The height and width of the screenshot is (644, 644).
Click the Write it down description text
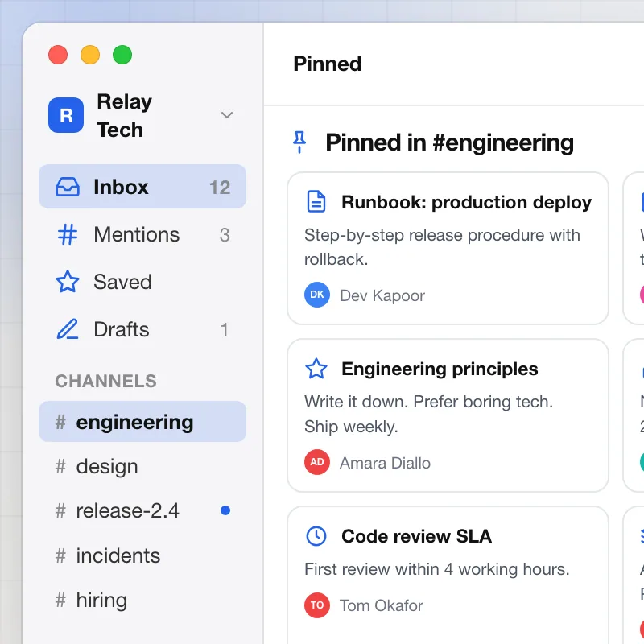[428, 415]
